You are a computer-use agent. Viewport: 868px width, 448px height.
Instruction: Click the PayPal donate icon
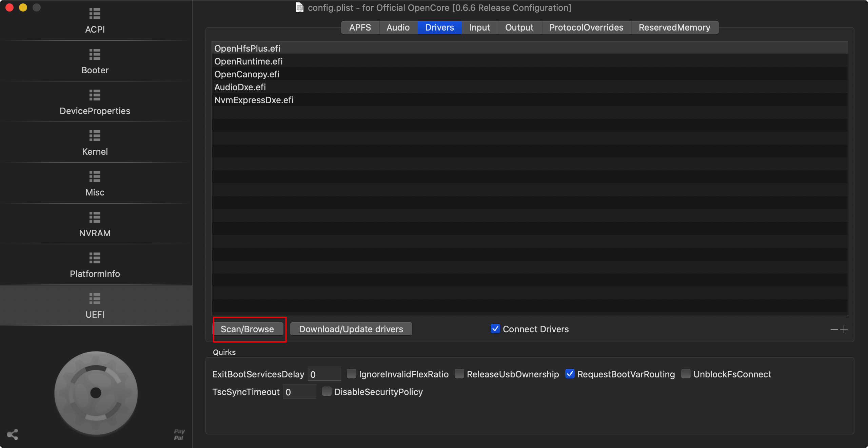pyautogui.click(x=179, y=434)
